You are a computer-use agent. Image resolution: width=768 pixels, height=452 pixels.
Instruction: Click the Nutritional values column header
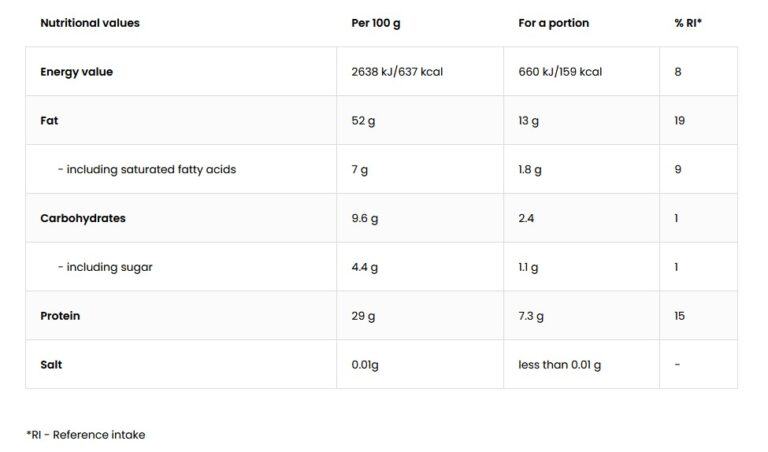90,23
